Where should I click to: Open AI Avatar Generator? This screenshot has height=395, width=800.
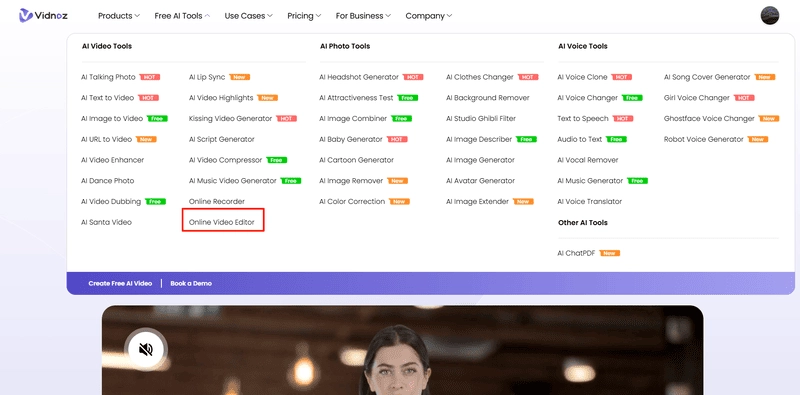coord(480,181)
